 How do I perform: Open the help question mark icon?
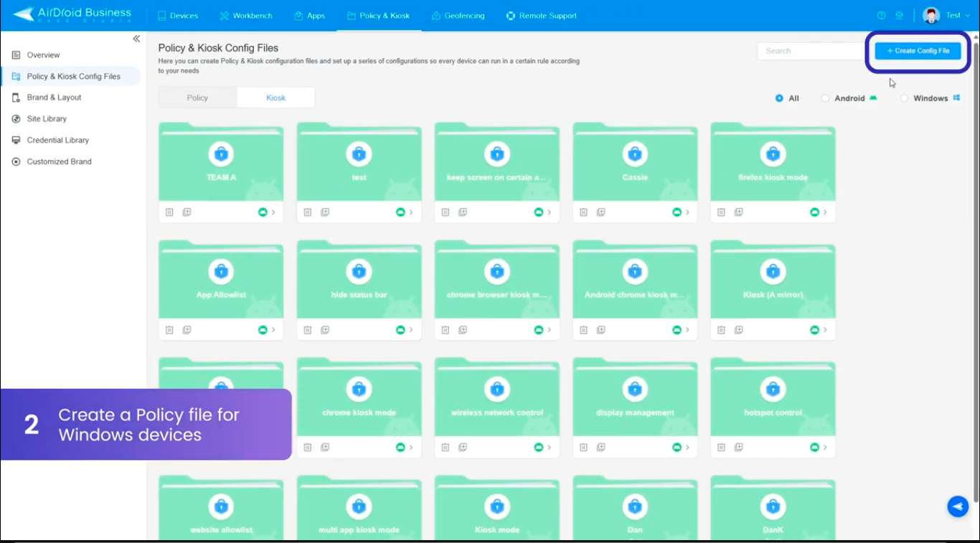tap(881, 15)
